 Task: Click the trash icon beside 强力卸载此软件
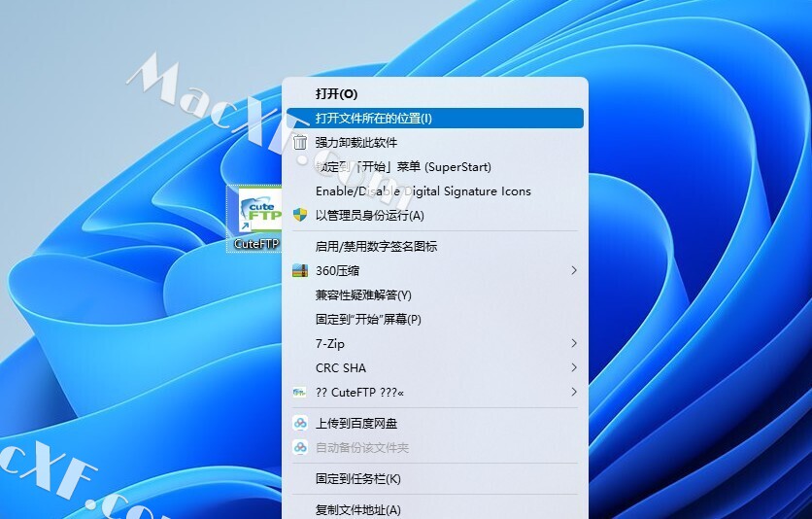[300, 142]
